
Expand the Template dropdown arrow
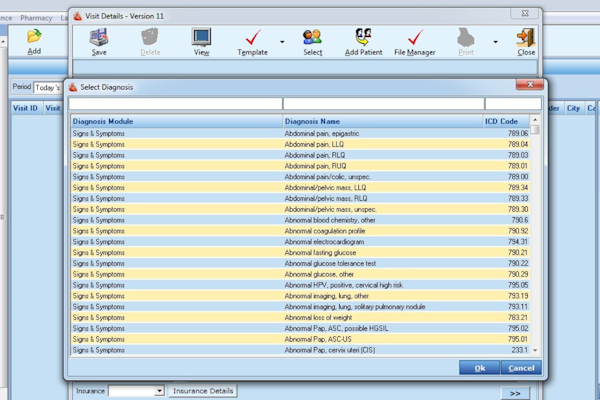click(282, 43)
